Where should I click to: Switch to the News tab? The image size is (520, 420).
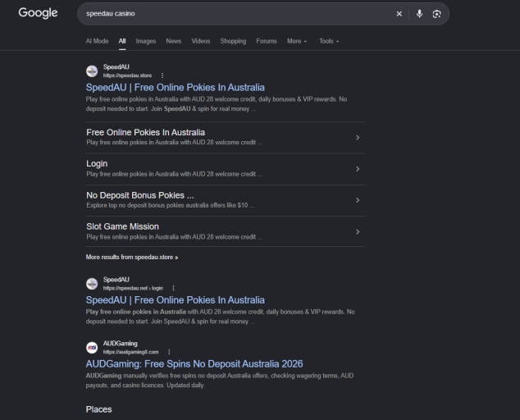[173, 41]
